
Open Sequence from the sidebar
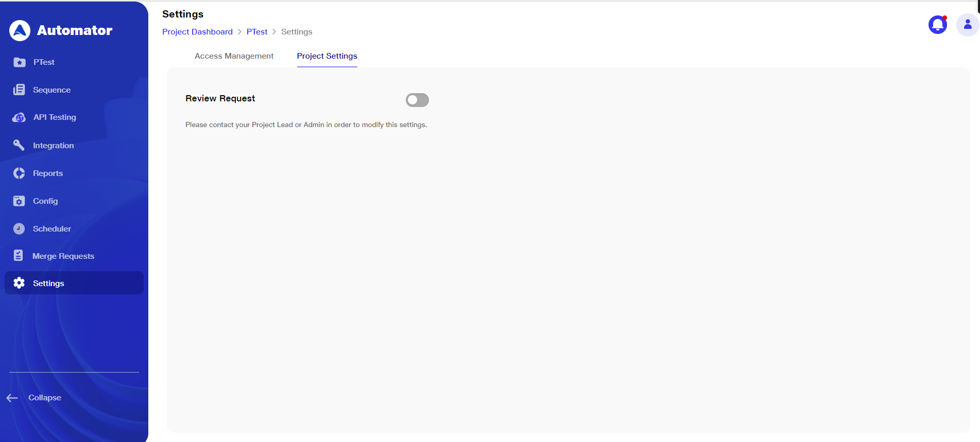coord(52,90)
